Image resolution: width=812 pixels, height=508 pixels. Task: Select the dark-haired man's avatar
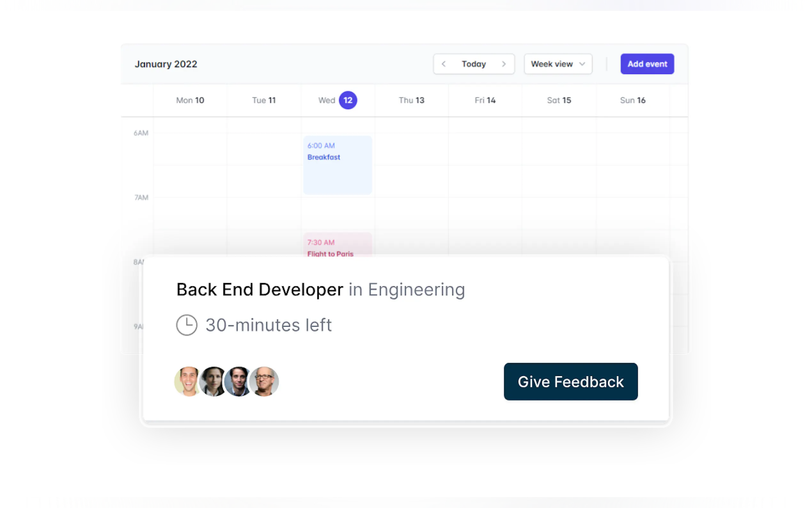click(x=238, y=381)
